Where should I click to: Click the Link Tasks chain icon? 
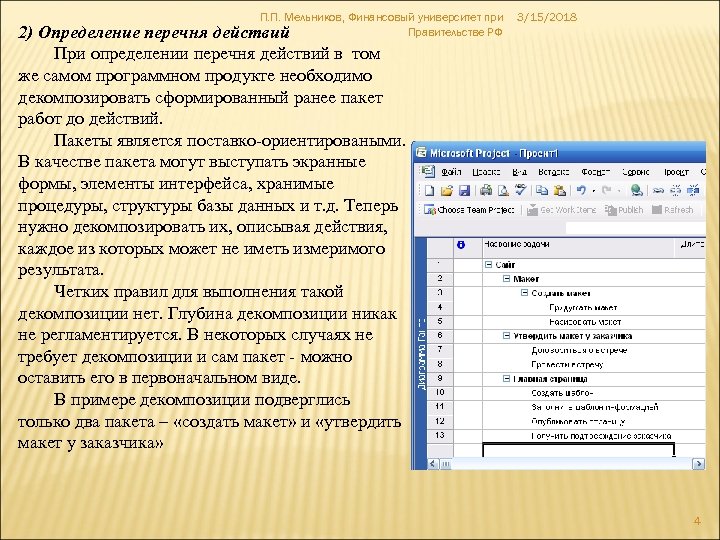click(658, 190)
